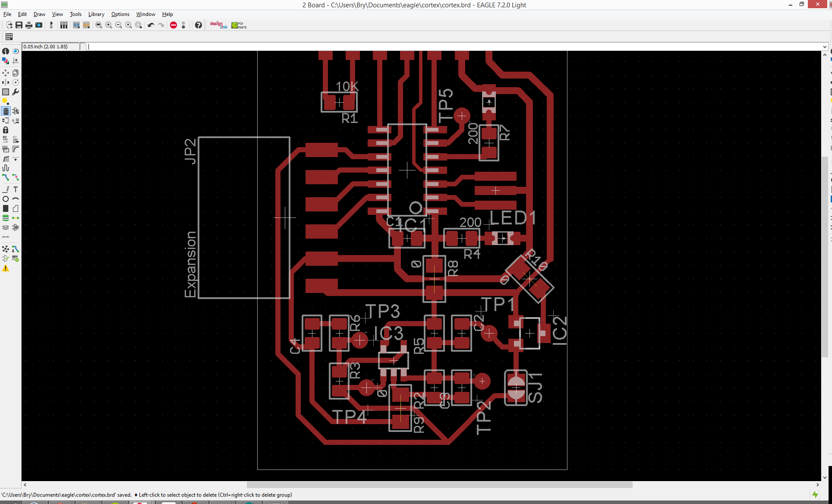The height and width of the screenshot is (504, 832).
Task: Open the Library menu
Action: pyautogui.click(x=96, y=14)
